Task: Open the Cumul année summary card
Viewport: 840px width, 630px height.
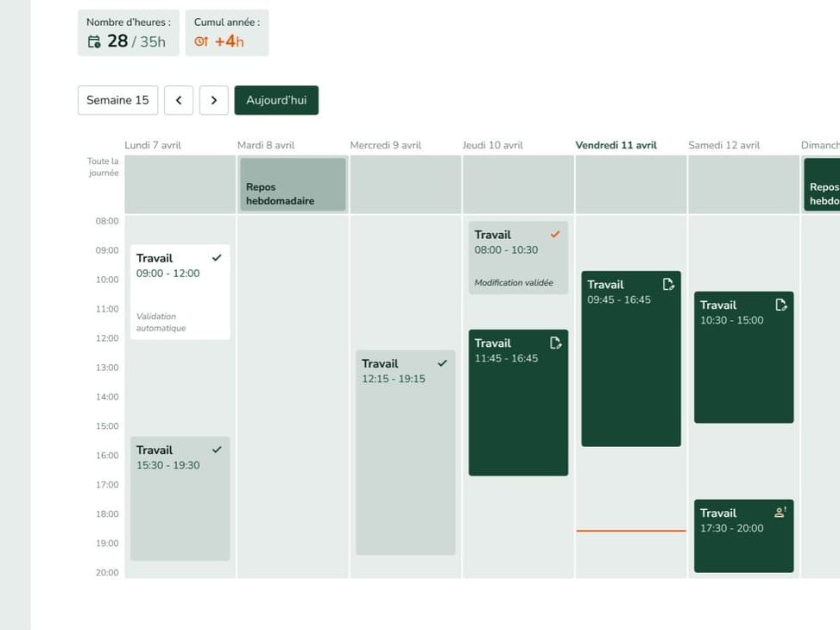Action: (226, 33)
